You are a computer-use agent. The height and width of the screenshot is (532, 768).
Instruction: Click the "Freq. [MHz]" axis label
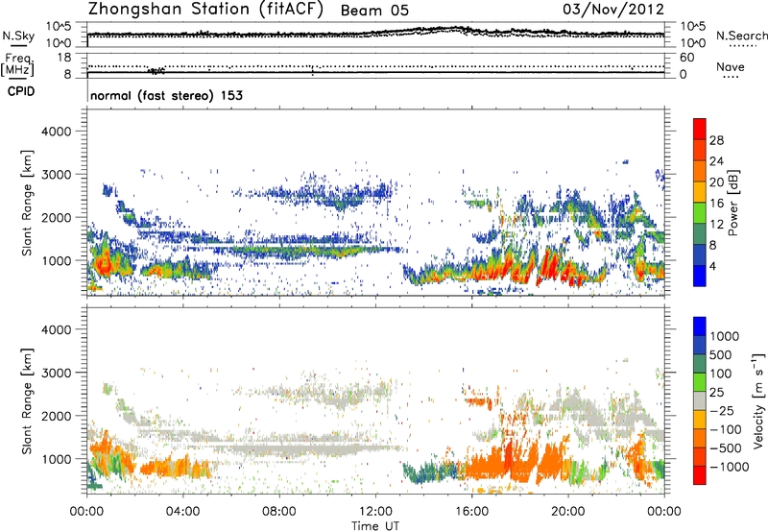(17, 64)
